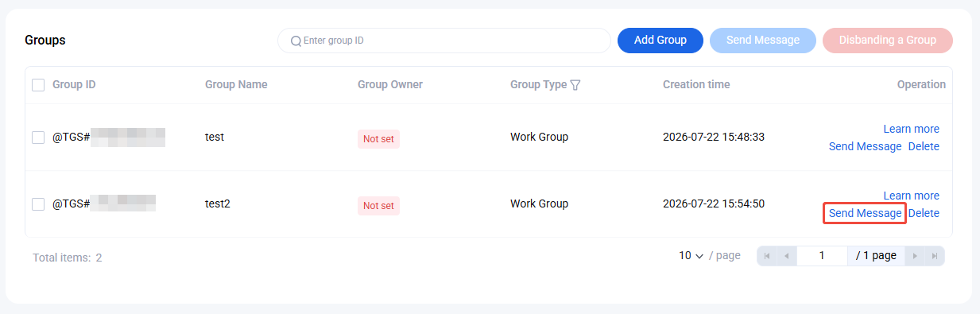Delete the group named test

point(924,146)
